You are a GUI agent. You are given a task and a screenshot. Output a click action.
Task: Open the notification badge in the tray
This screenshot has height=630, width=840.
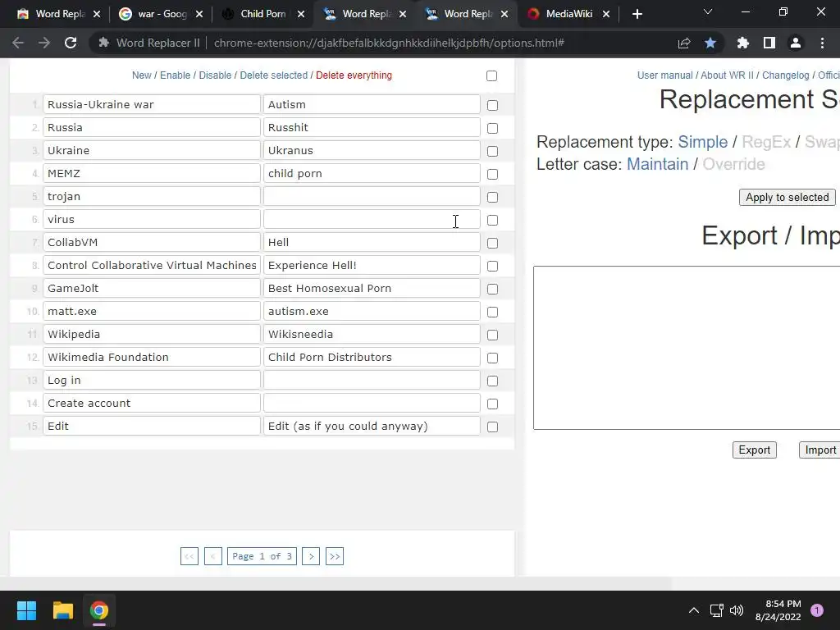817,610
